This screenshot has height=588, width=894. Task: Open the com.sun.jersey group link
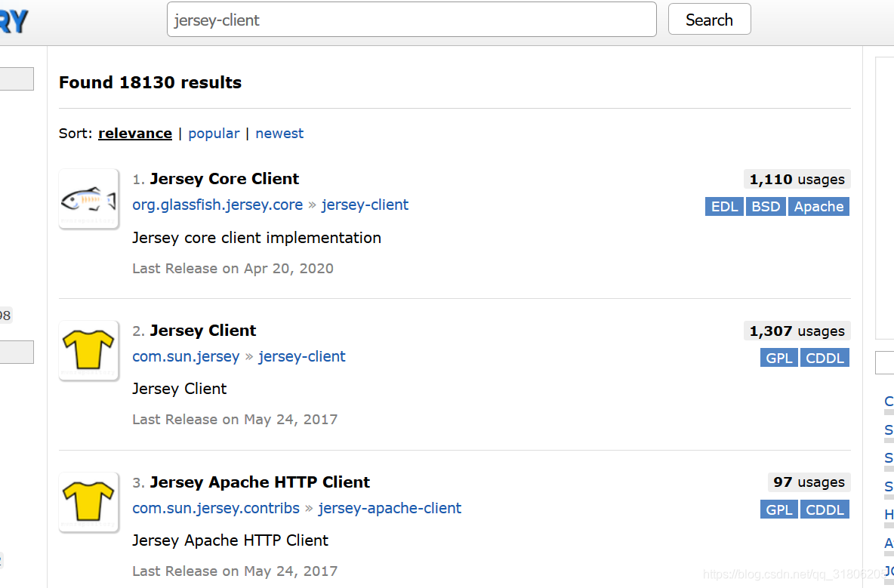point(186,356)
